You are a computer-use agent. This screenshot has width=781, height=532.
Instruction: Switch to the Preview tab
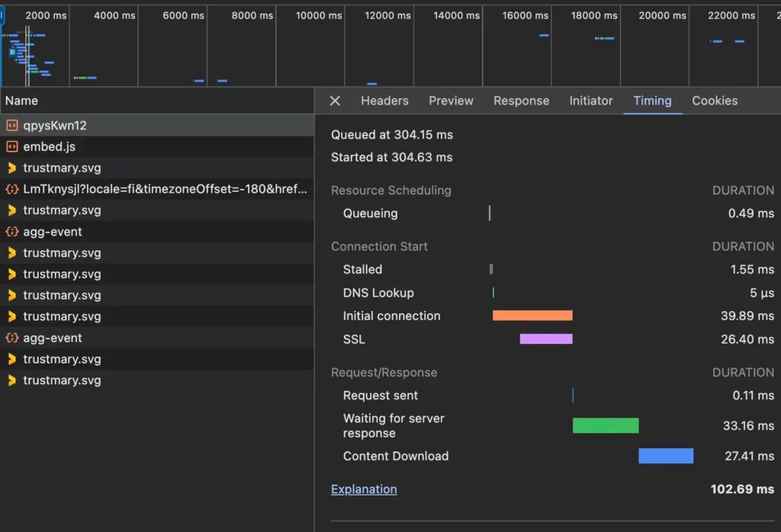[451, 101]
